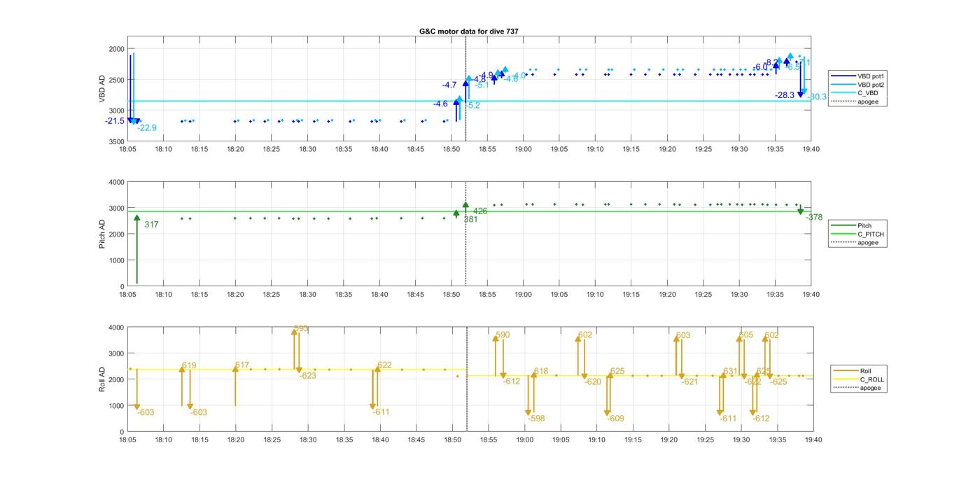The image size is (980, 485).
Task: Click the "-623" roll data label
Action: pyautogui.click(x=308, y=376)
